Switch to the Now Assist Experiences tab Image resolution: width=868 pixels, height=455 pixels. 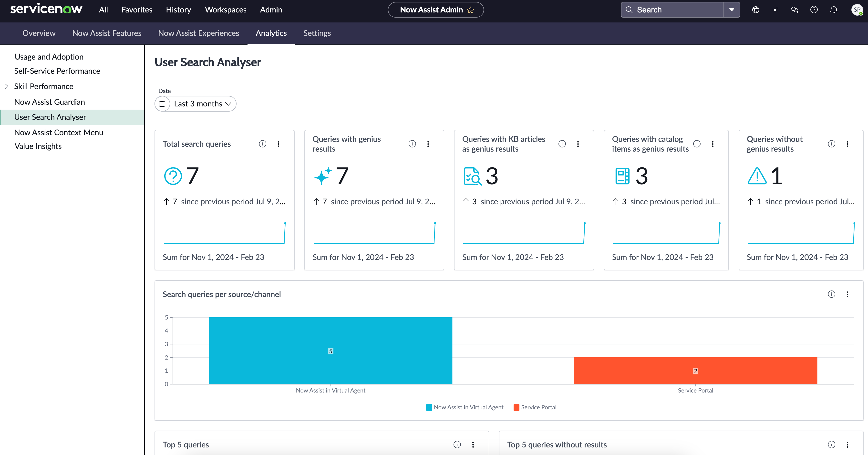tap(198, 33)
